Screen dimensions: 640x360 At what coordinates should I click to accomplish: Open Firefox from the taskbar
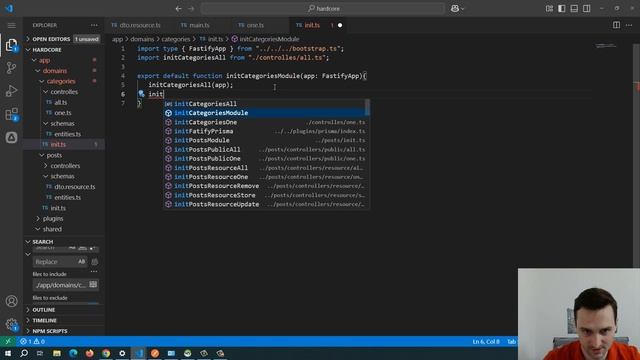(x=89, y=353)
